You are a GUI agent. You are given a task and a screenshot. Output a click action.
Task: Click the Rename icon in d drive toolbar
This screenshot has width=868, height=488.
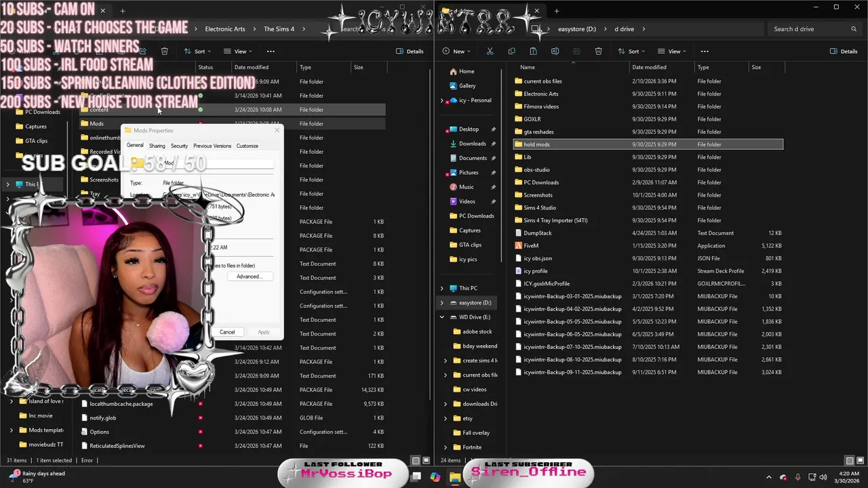tap(555, 52)
